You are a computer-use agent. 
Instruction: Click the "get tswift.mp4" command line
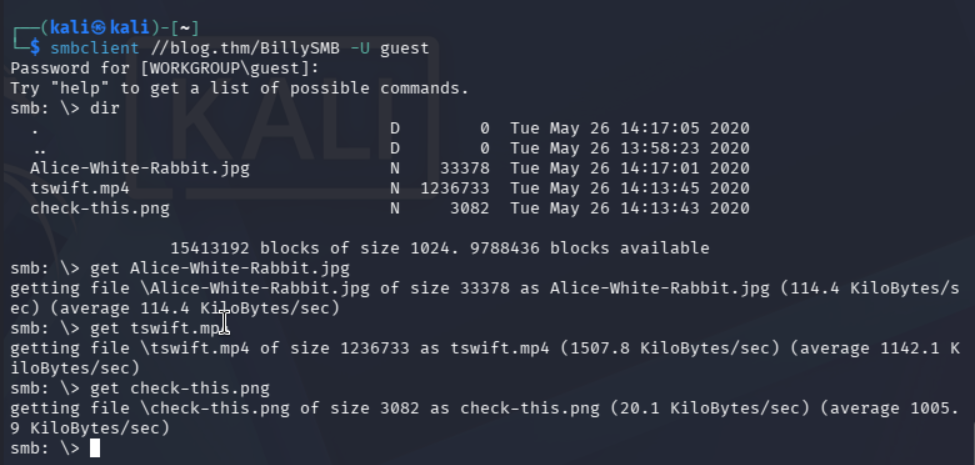click(160, 328)
